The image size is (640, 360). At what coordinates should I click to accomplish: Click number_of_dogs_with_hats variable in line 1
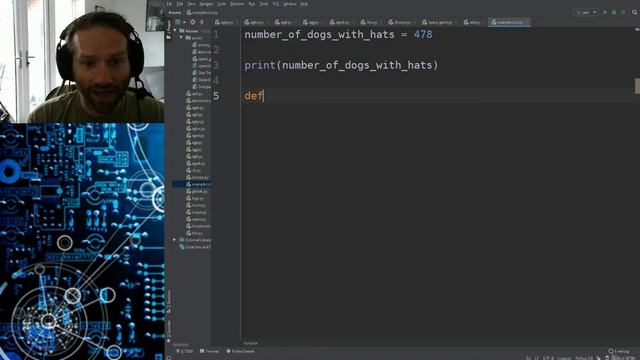pos(320,34)
